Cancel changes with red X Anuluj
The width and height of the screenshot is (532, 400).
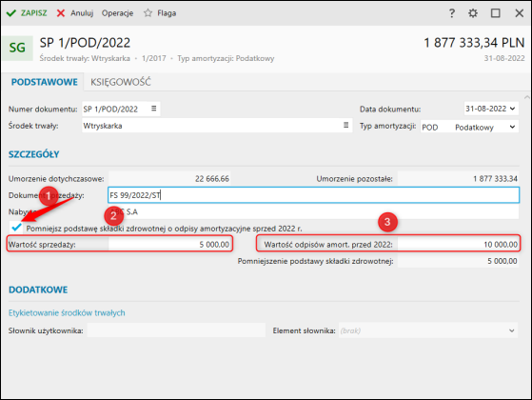click(x=75, y=13)
